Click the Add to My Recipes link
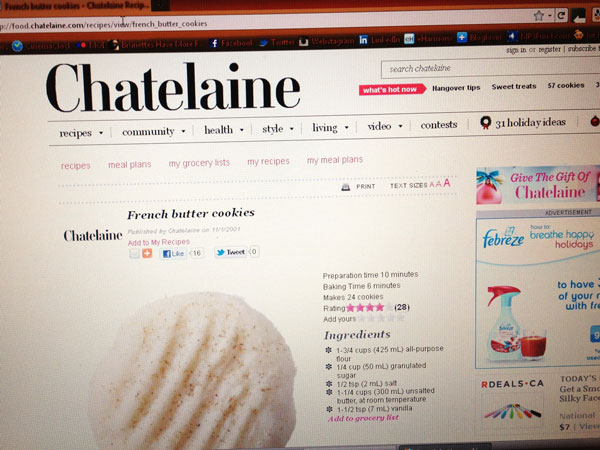Viewport: 600px width, 450px height. 159,242
